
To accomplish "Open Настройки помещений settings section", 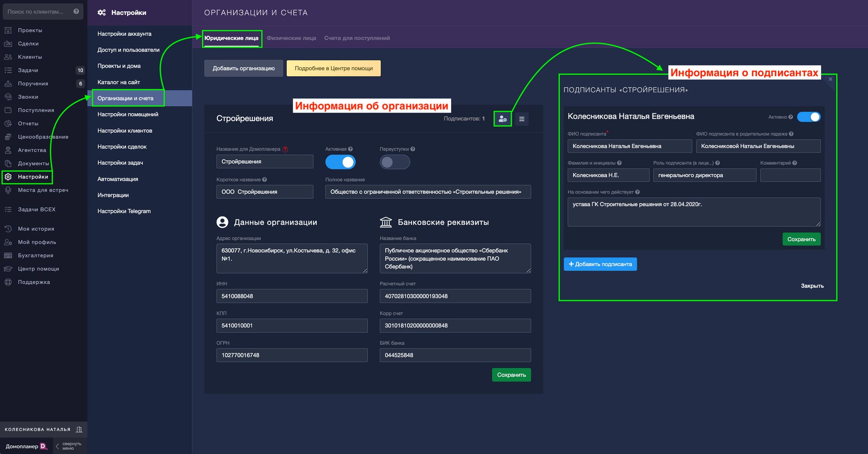I will point(128,114).
